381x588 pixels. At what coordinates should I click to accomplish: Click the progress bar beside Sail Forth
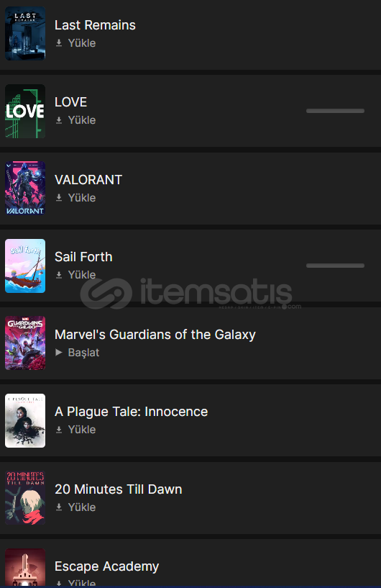(x=335, y=266)
